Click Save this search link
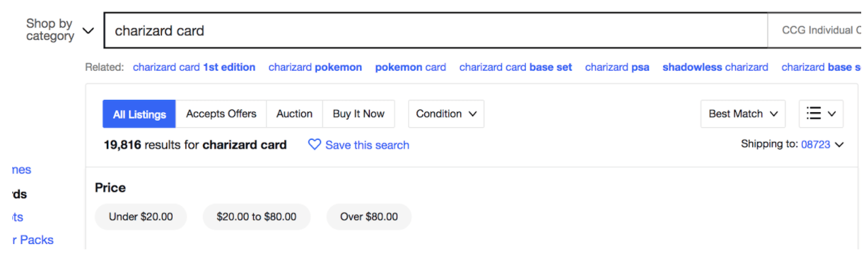This screenshot has width=868, height=265. (x=367, y=145)
